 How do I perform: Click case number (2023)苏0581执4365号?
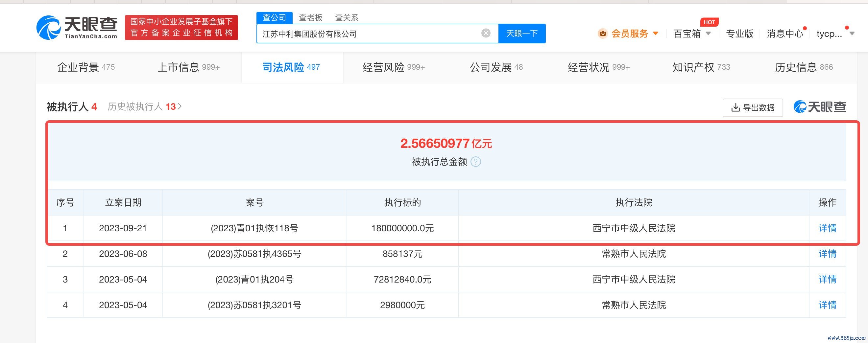click(254, 254)
